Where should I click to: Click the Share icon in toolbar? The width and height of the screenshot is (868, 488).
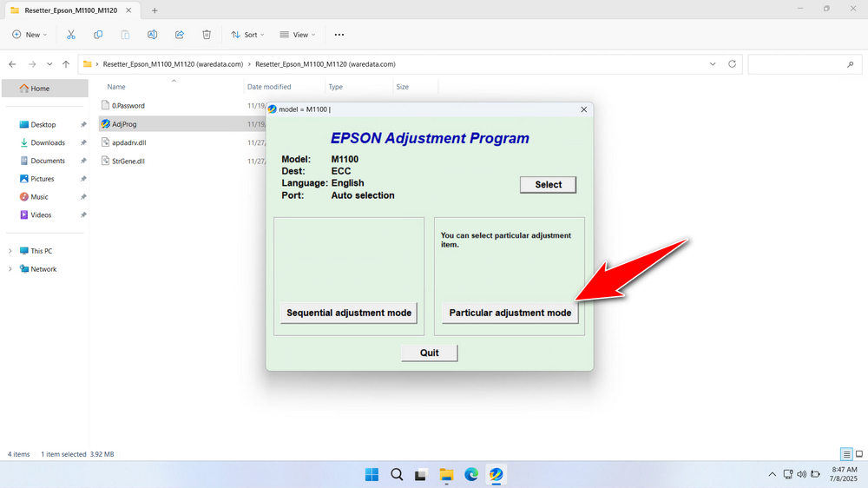(180, 35)
